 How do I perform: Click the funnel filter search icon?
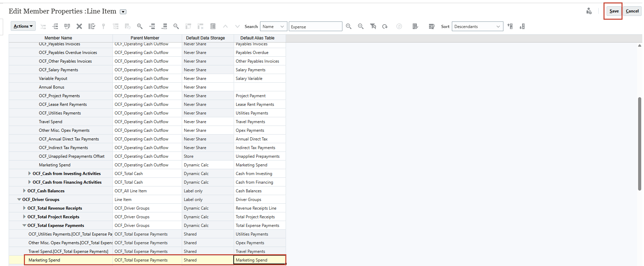click(x=373, y=26)
